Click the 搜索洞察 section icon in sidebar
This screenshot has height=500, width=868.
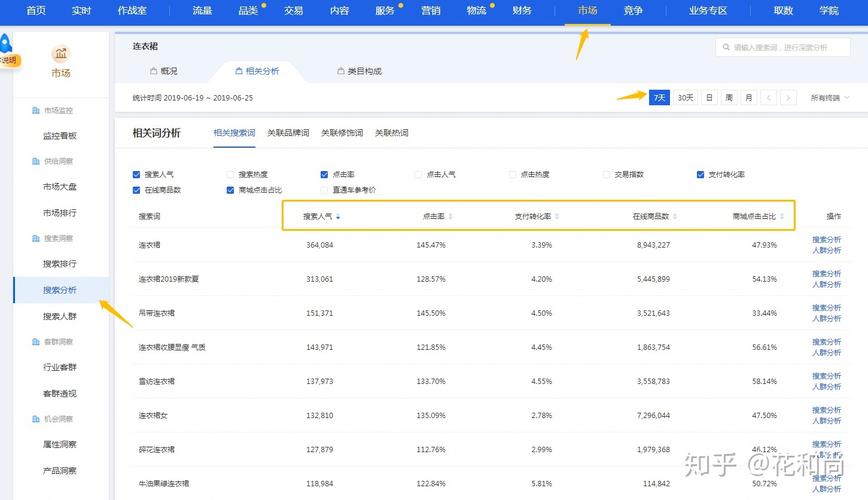pos(36,238)
